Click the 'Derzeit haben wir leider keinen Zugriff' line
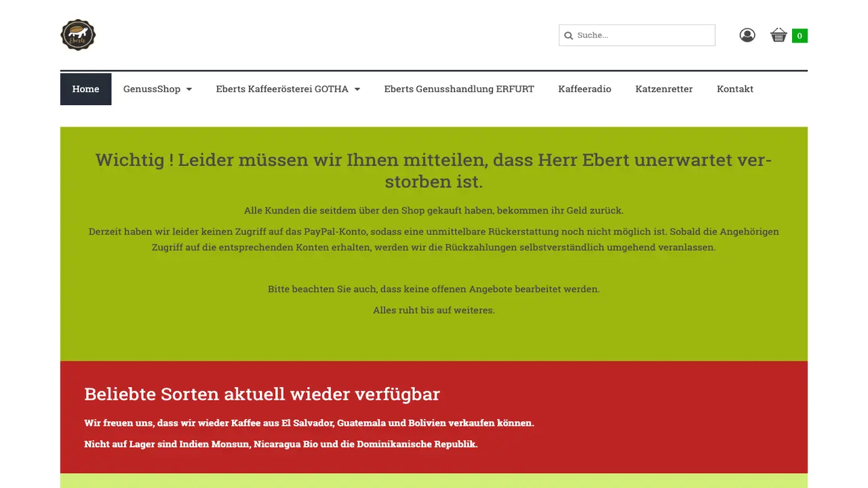This screenshot has height=488, width=868. point(434,239)
